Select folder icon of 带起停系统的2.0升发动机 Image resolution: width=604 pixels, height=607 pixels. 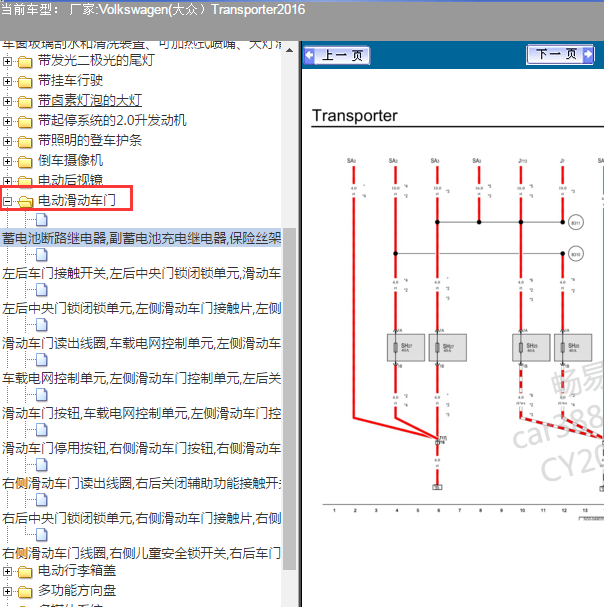(x=25, y=122)
